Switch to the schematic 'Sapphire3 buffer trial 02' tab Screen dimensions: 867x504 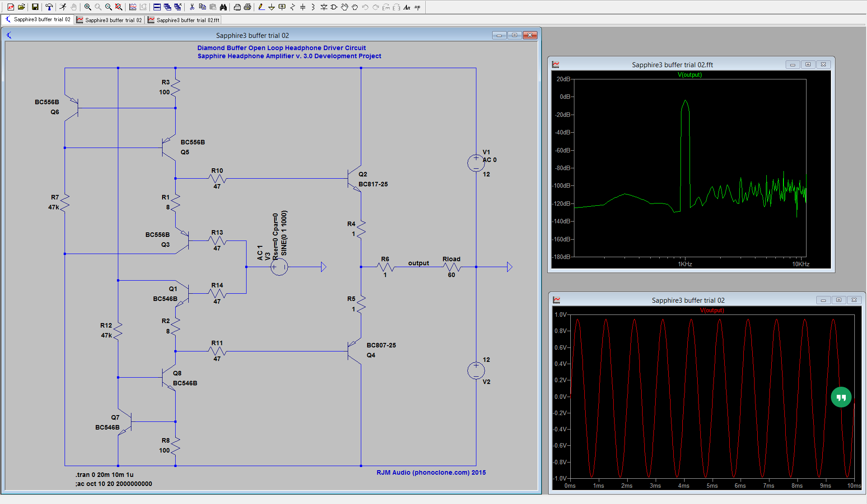[37, 19]
